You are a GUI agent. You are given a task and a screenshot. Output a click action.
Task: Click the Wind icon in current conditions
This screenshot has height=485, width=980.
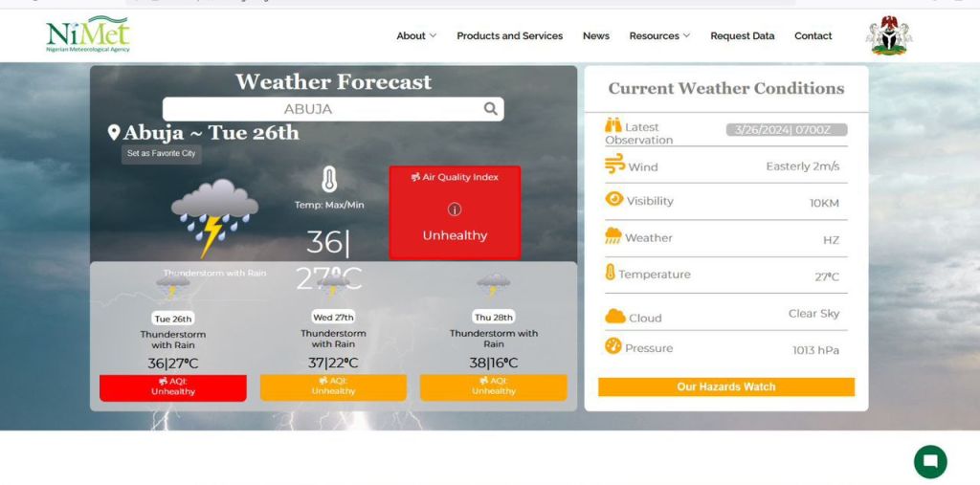614,165
